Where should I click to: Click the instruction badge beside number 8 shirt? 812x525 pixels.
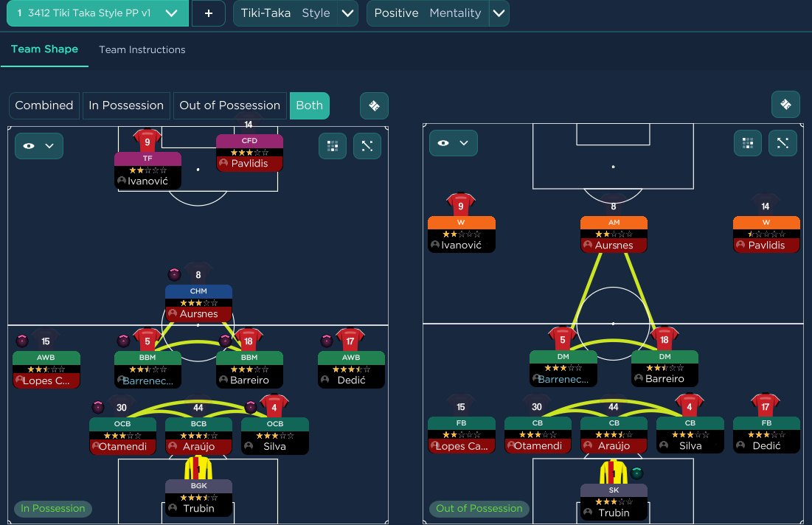coord(175,274)
